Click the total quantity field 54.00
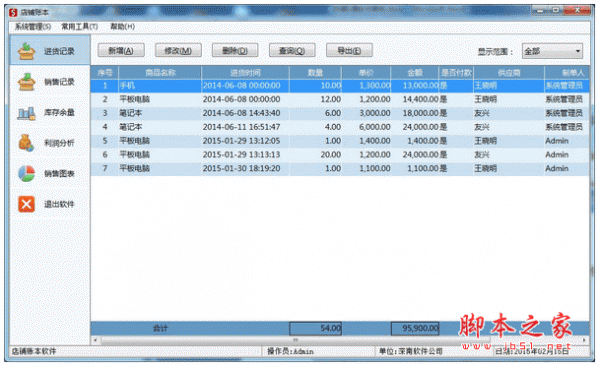600x367 pixels. pos(315,328)
